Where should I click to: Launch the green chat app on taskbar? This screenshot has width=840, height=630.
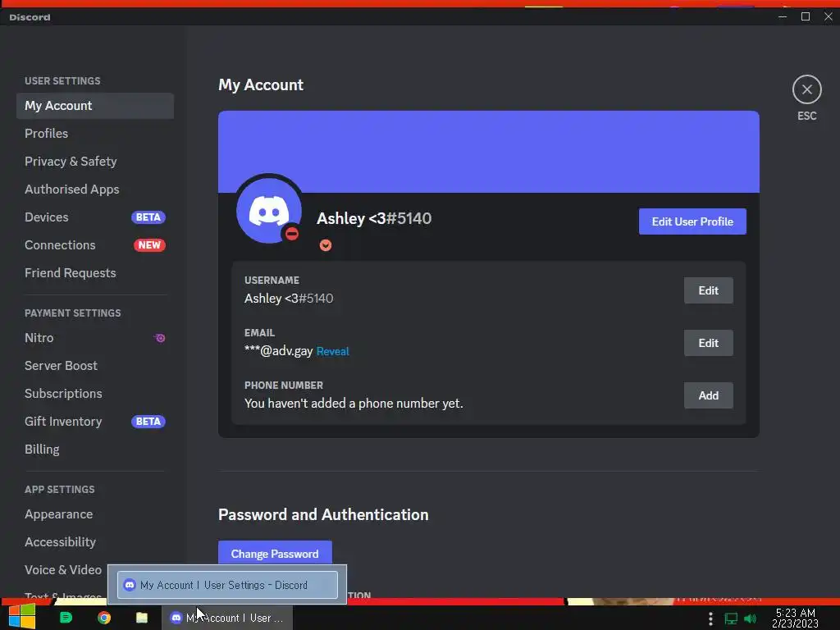click(x=66, y=618)
